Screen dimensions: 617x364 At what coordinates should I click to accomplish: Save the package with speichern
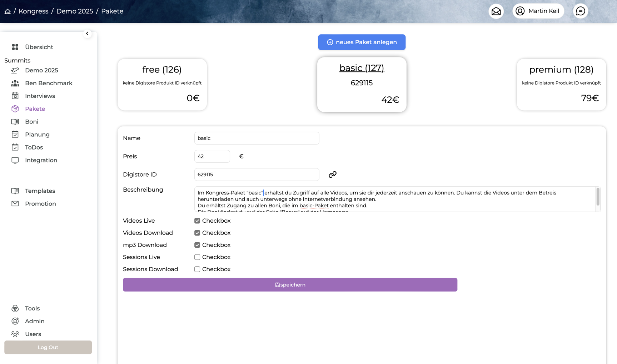[290, 285]
